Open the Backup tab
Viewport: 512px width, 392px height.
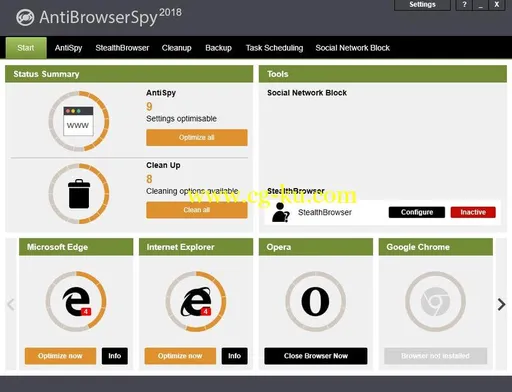tap(218, 48)
